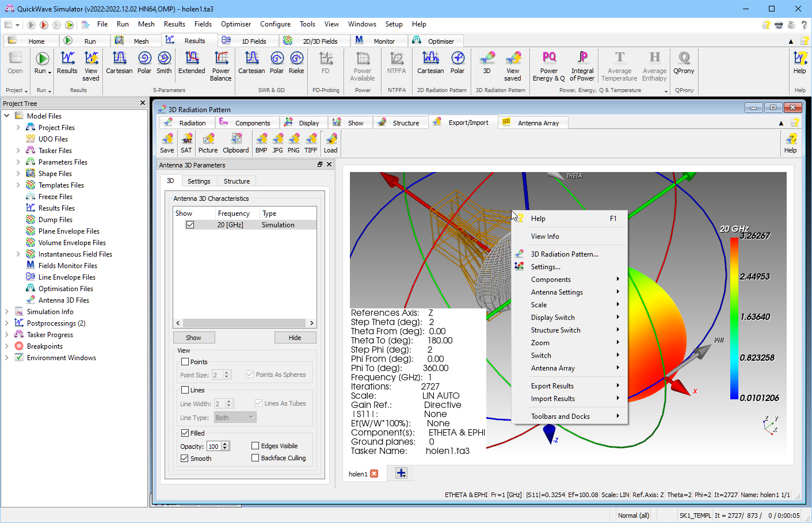Click the Cartesian S-Parameters icon
The width and height of the screenshot is (812, 523).
click(x=119, y=63)
